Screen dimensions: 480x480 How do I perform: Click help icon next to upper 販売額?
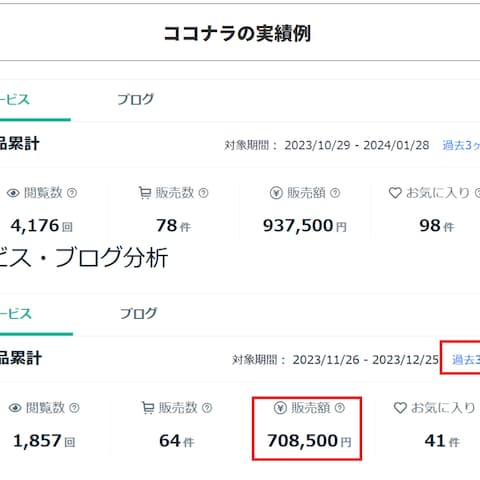pos(335,193)
